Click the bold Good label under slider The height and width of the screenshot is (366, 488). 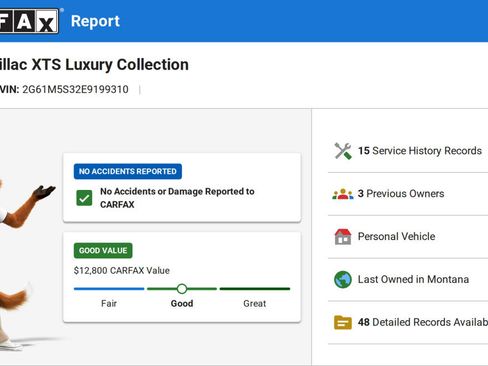[x=182, y=303]
